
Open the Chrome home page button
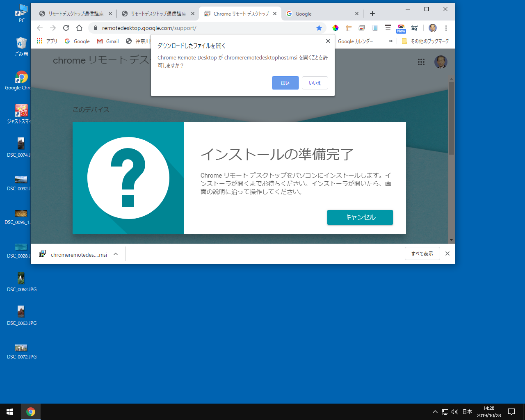[79, 28]
